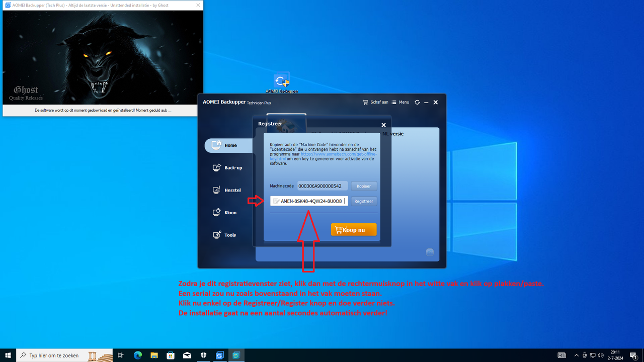Click the orange Koop nu button
644x362 pixels.
click(x=354, y=230)
